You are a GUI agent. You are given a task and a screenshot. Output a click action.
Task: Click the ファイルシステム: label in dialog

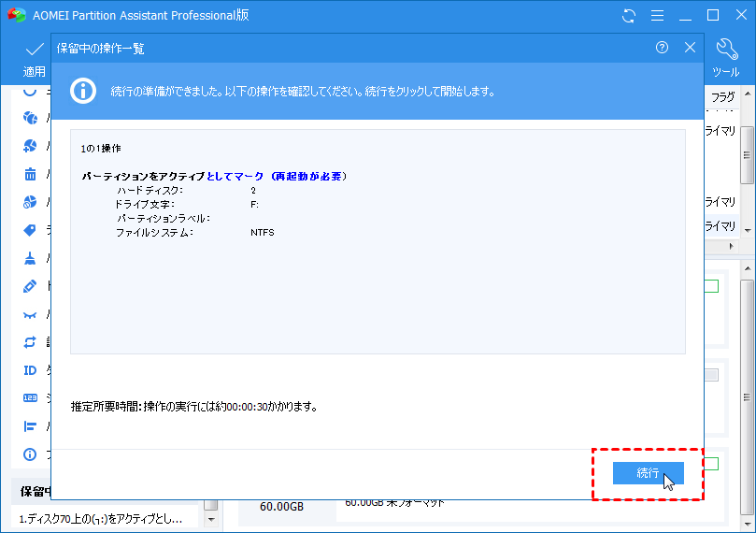point(154,233)
